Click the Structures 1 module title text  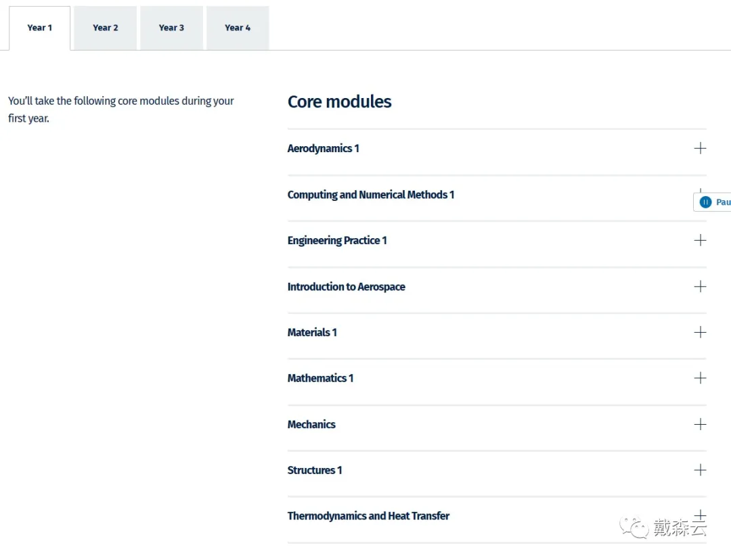(x=315, y=471)
